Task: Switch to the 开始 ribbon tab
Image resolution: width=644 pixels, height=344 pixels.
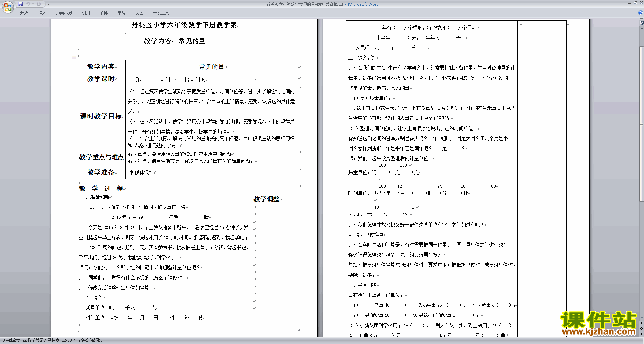Action: pos(24,13)
